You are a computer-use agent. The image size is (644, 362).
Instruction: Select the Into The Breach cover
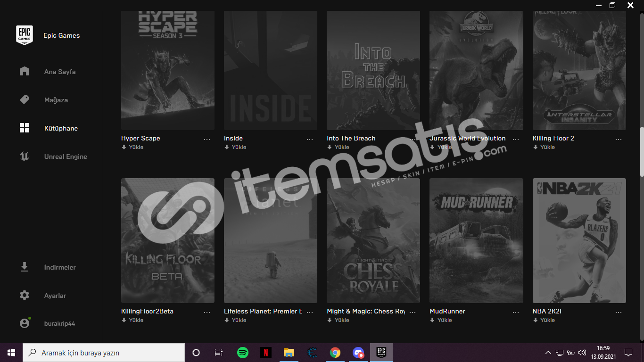[x=373, y=70]
